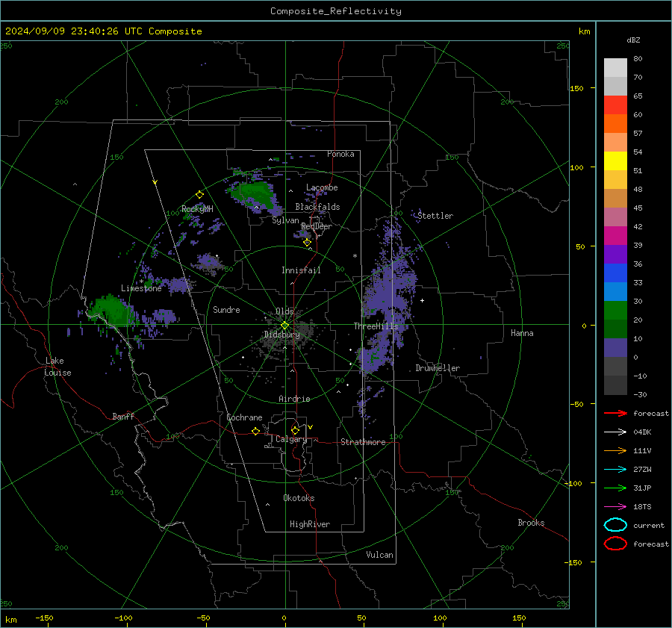Viewport: 672px width, 628px height.
Task: Click the Hanna town label
Action: click(522, 333)
